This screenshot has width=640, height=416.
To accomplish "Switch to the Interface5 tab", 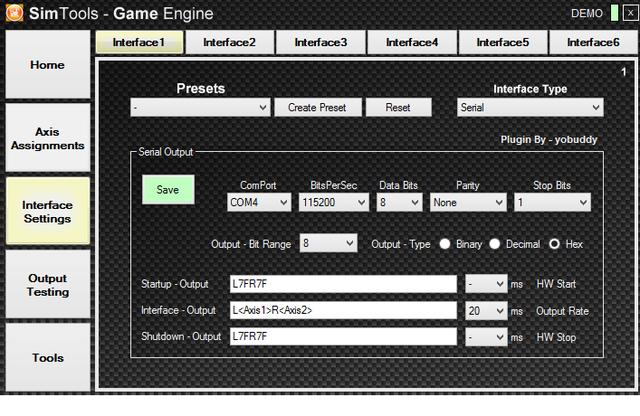I will tap(503, 42).
